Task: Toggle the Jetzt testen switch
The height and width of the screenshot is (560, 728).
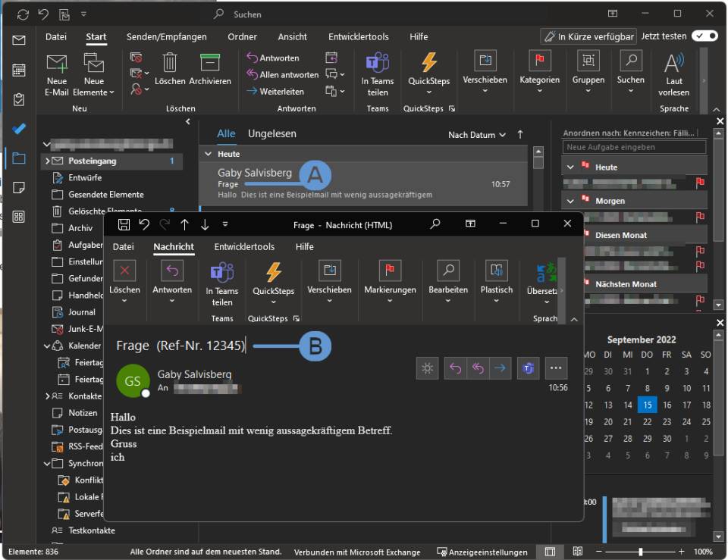Action: click(x=704, y=36)
